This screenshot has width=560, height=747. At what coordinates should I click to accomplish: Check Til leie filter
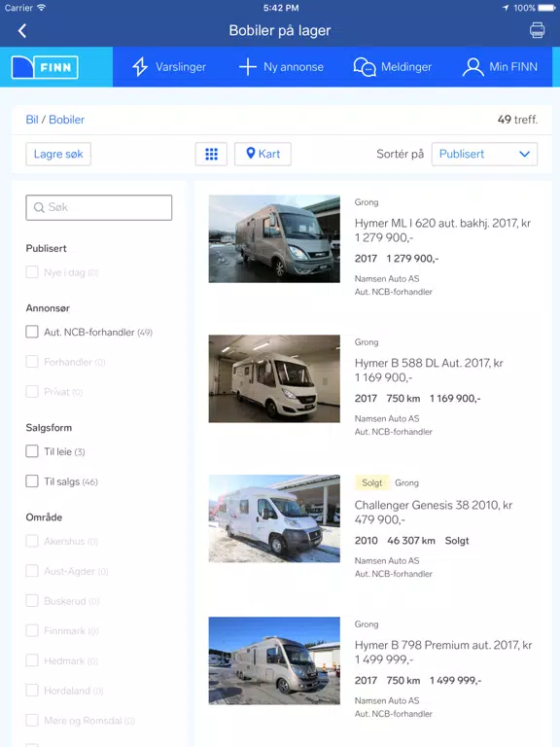pos(32,451)
